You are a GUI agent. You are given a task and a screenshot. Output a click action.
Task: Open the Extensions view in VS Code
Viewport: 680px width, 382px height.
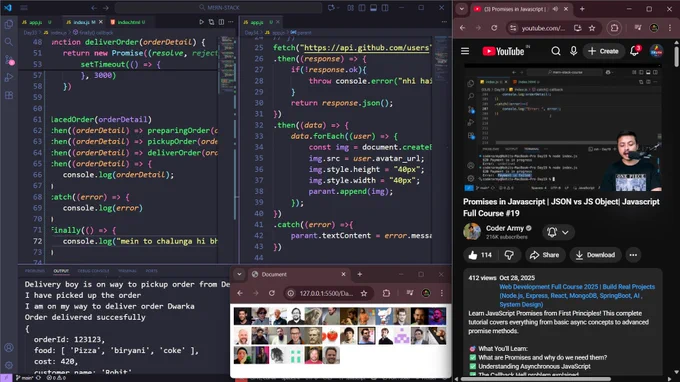[9, 95]
